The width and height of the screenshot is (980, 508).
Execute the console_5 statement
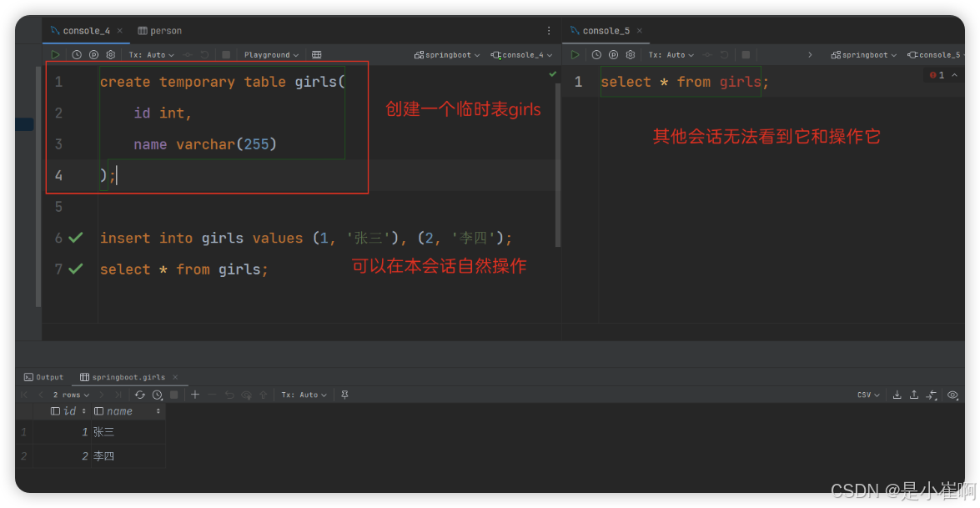[x=575, y=54]
